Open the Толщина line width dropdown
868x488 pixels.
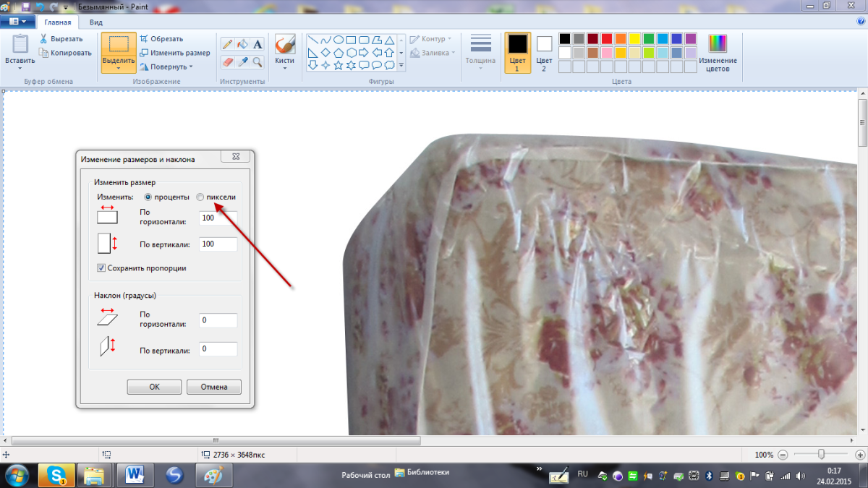point(480,52)
